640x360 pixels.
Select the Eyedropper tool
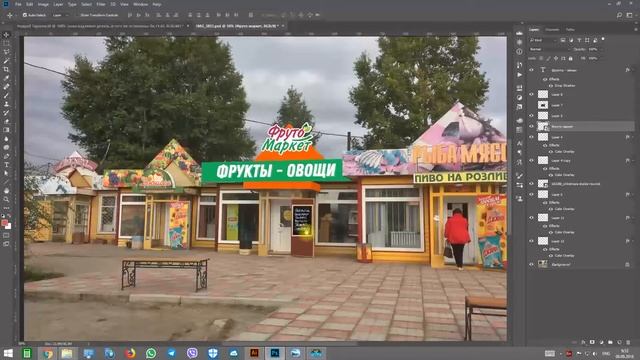[x=6, y=78]
